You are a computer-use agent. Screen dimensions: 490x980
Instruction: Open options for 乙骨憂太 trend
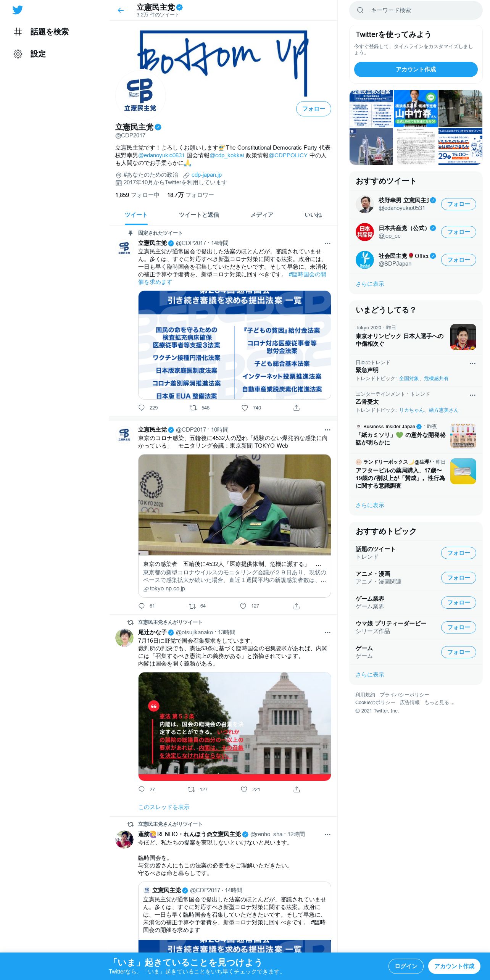point(472,395)
